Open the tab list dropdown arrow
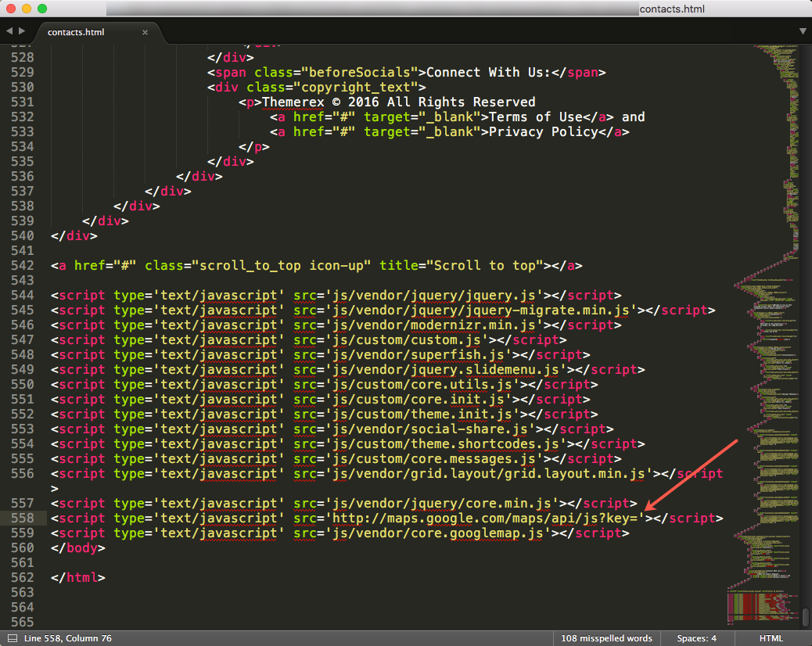This screenshot has height=646, width=812. click(x=803, y=31)
